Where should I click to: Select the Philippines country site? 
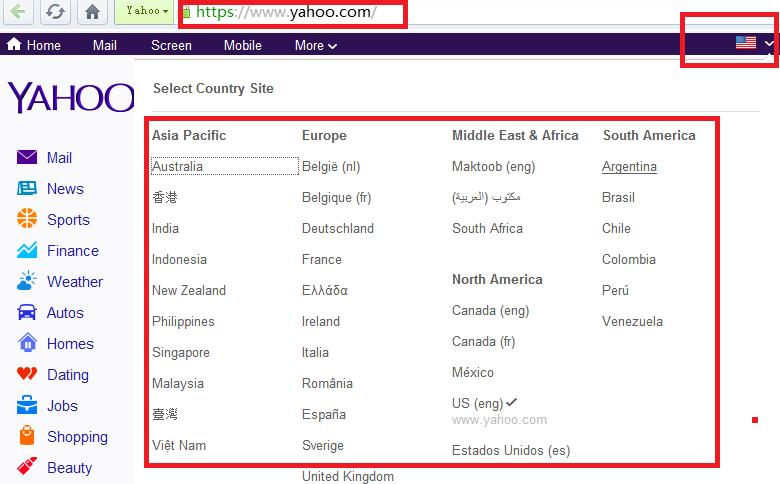pos(183,322)
